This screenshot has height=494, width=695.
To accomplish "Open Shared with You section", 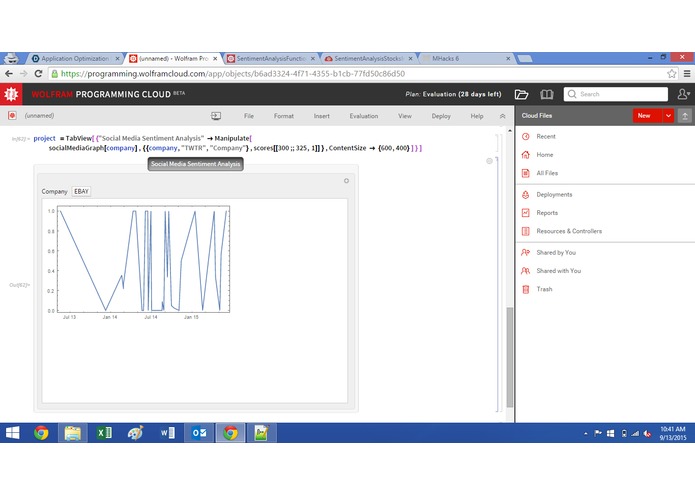I will coord(558,271).
